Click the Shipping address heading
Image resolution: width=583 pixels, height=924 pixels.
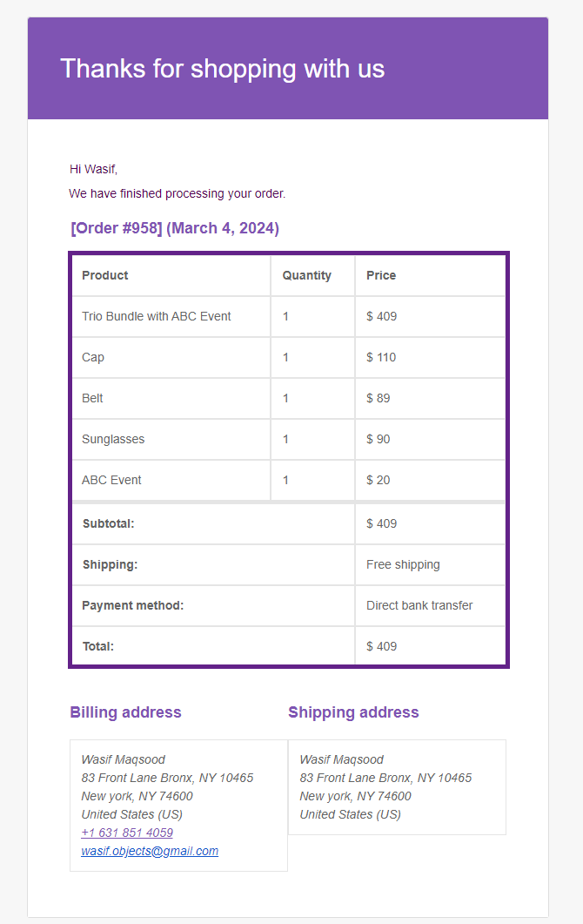353,712
